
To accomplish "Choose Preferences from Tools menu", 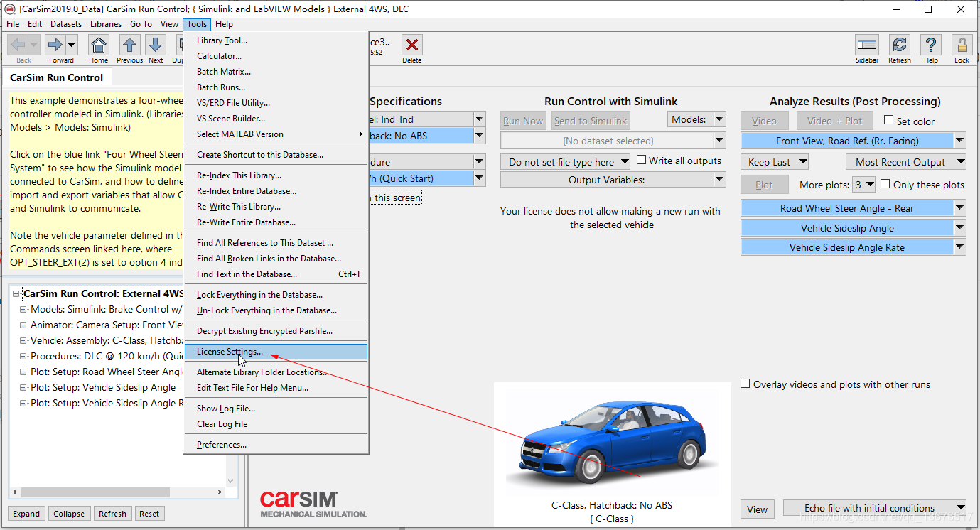I will pos(276,445).
